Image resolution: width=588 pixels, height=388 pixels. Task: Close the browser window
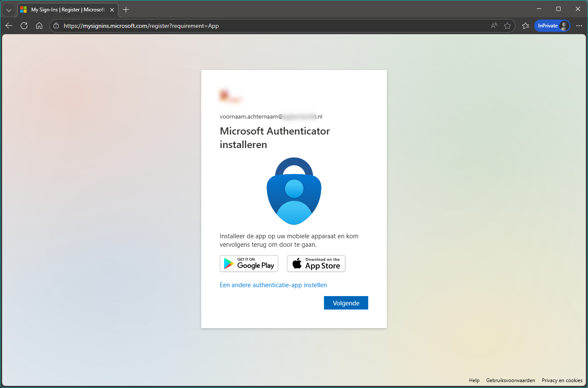click(x=578, y=9)
